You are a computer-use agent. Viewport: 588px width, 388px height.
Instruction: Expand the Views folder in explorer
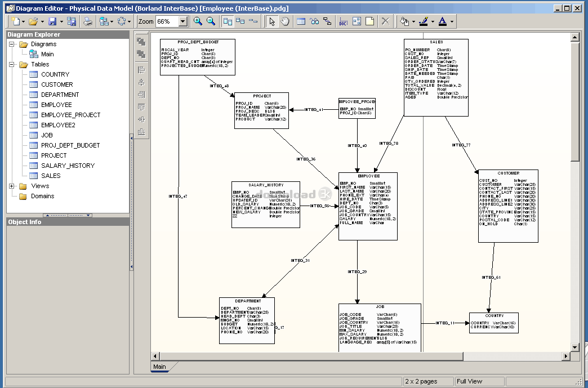coord(12,186)
